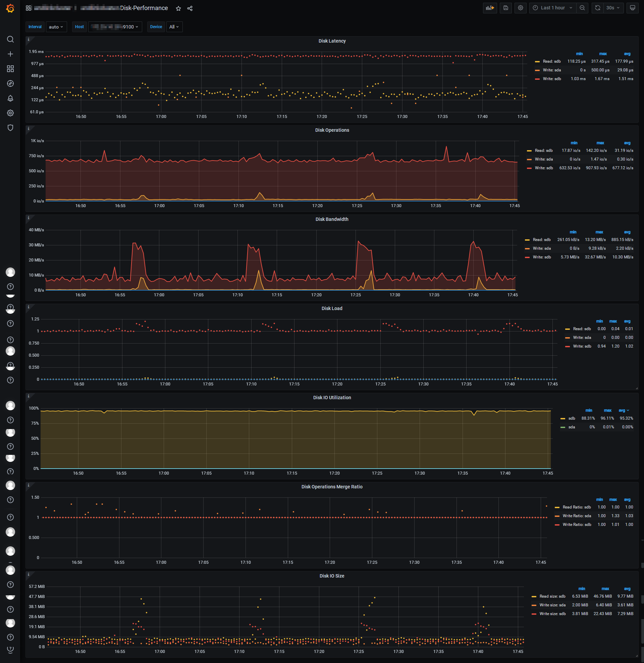Viewport: 644px width, 663px height.
Task: Open the Device All dropdown
Action: pos(174,27)
